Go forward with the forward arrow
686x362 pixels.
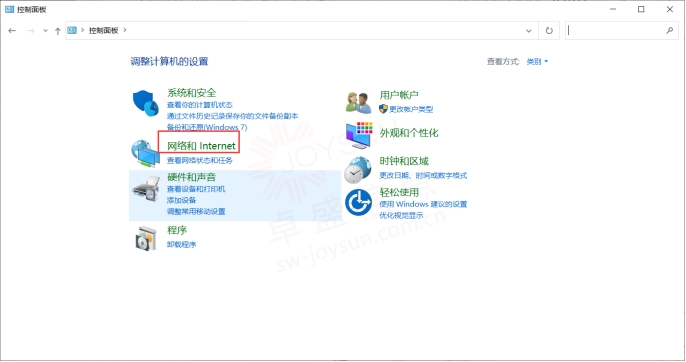(30, 31)
